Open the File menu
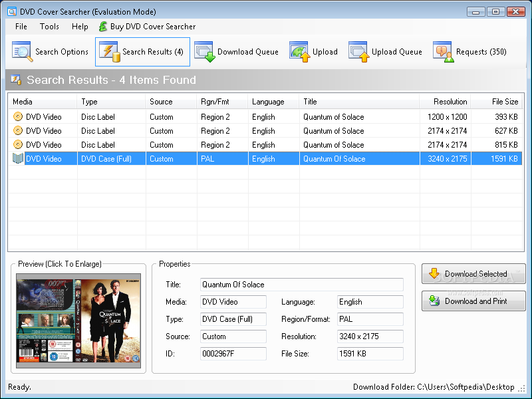The width and height of the screenshot is (532, 399). click(21, 27)
